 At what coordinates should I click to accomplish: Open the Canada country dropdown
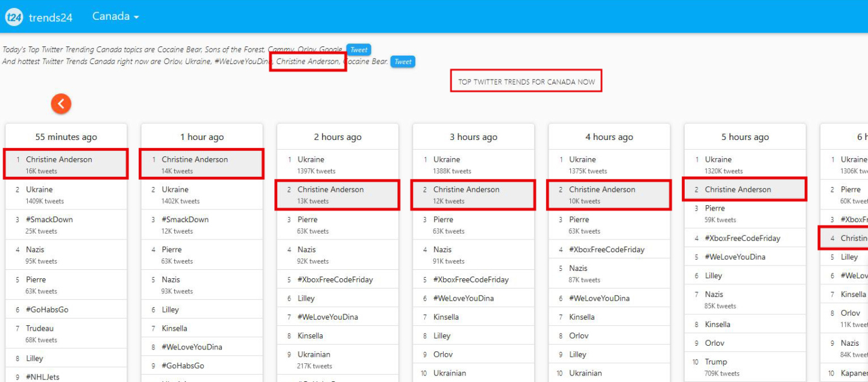[115, 16]
